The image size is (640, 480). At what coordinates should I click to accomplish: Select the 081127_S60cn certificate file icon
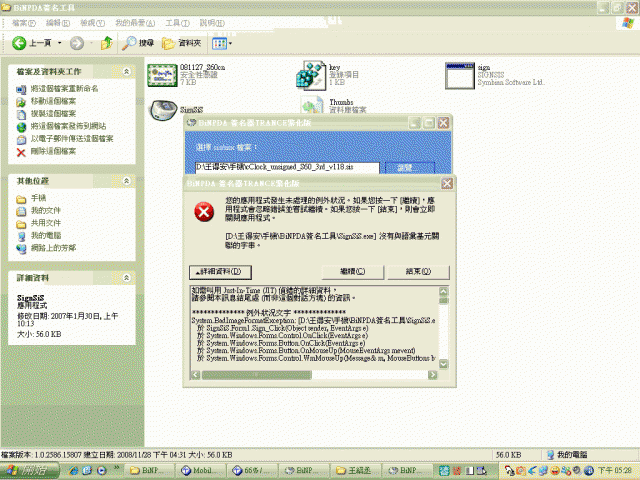162,75
